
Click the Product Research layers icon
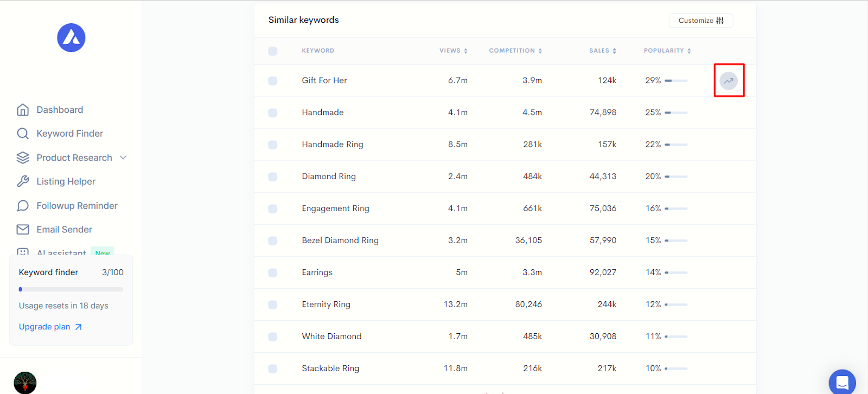pos(23,157)
